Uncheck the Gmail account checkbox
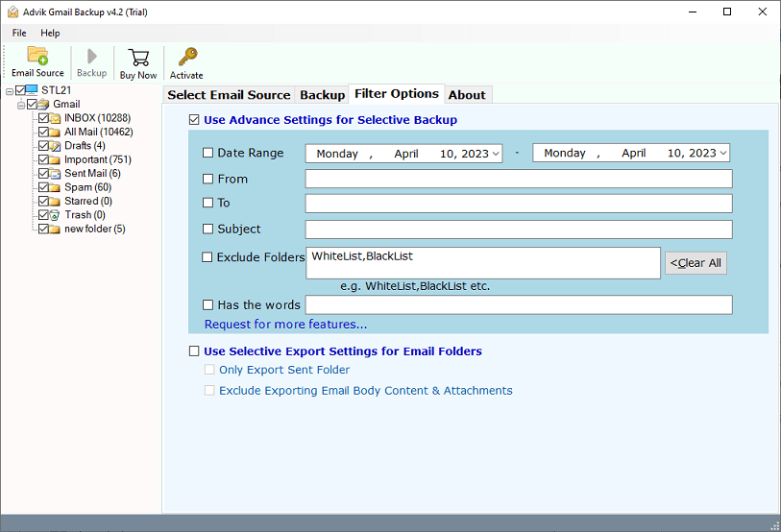The width and height of the screenshot is (781, 532). 32,104
